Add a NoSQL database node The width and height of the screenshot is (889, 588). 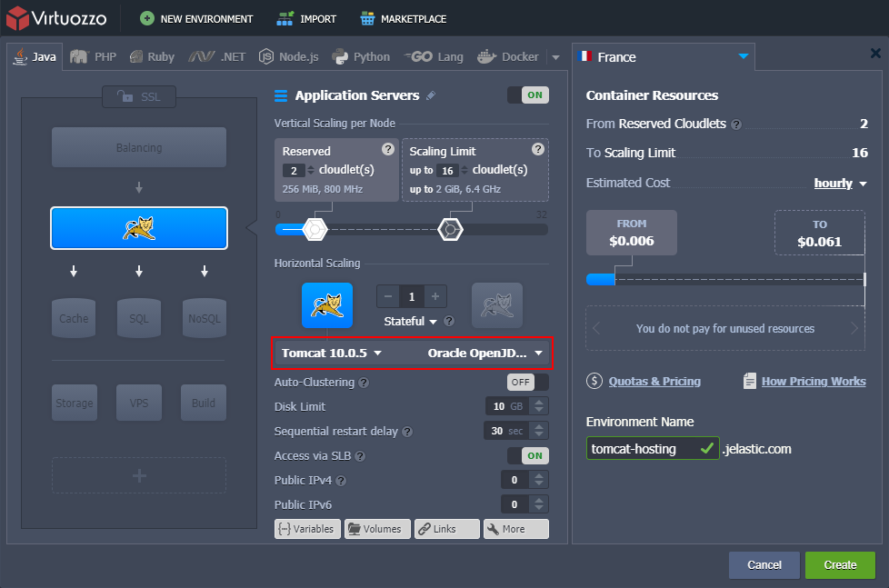click(205, 318)
